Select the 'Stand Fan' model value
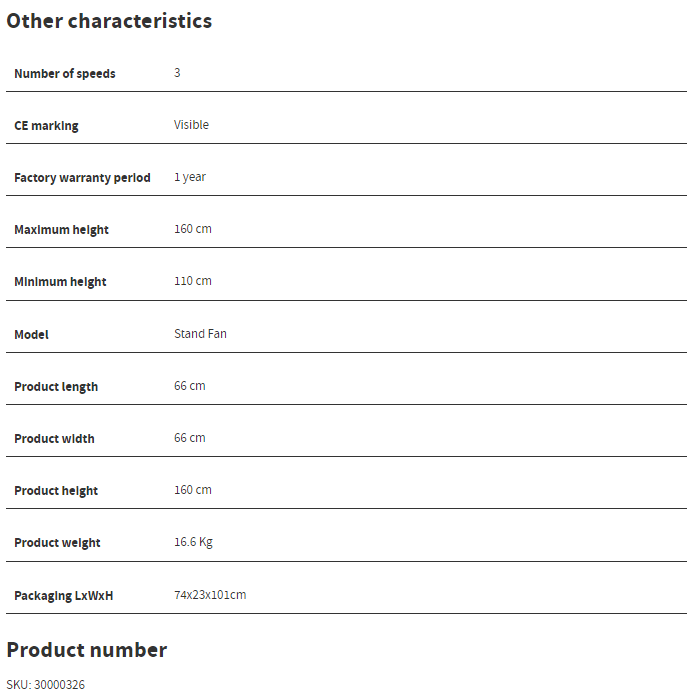Viewport: 696px width, 694px height. (x=200, y=334)
